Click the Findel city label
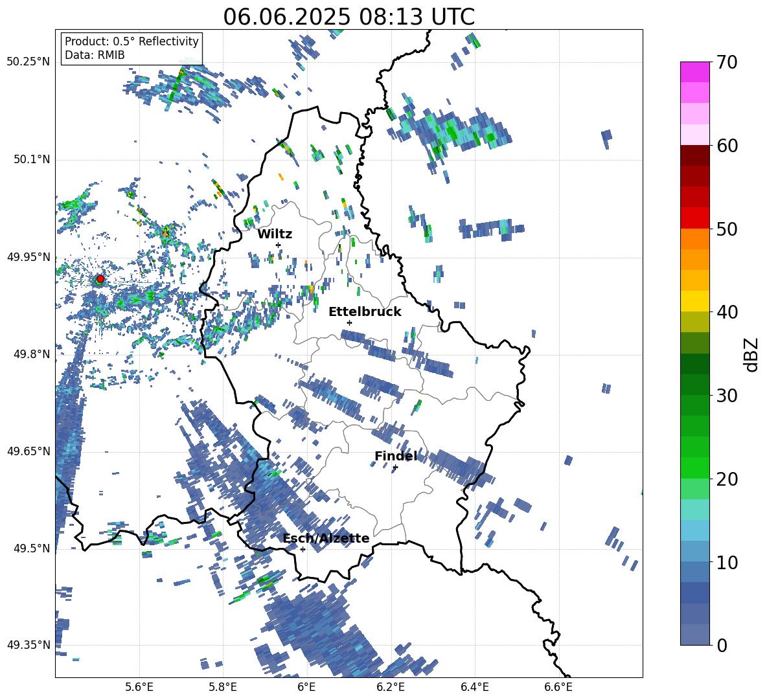This screenshot has height=700, width=767. point(396,456)
